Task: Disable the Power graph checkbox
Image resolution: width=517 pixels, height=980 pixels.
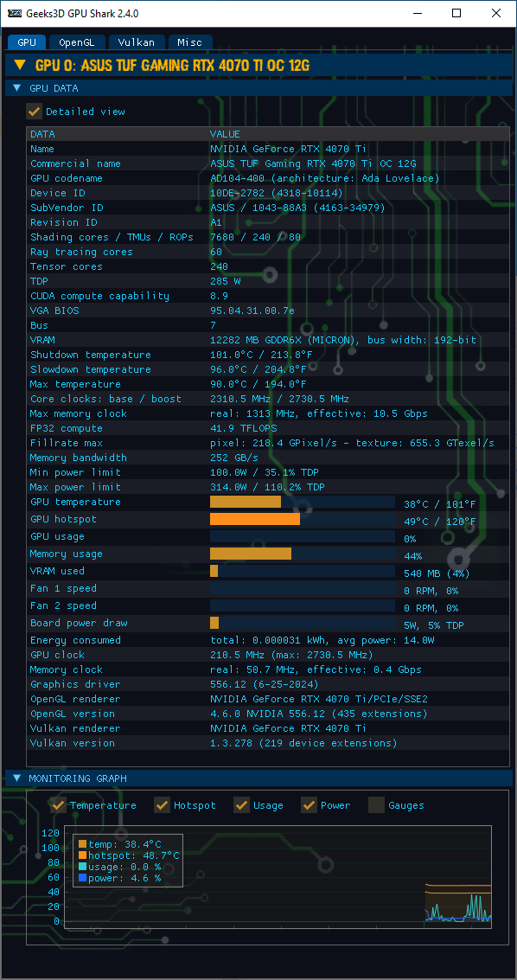Action: tap(310, 805)
